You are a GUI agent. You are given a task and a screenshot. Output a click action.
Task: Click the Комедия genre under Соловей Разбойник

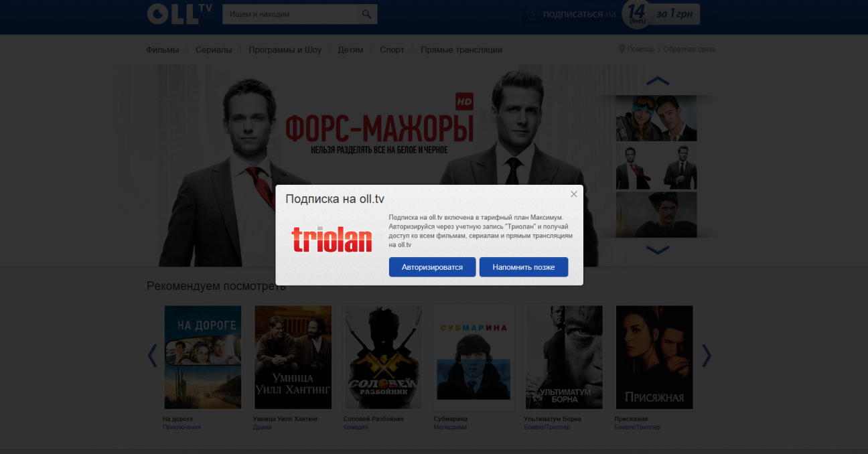[x=356, y=427]
